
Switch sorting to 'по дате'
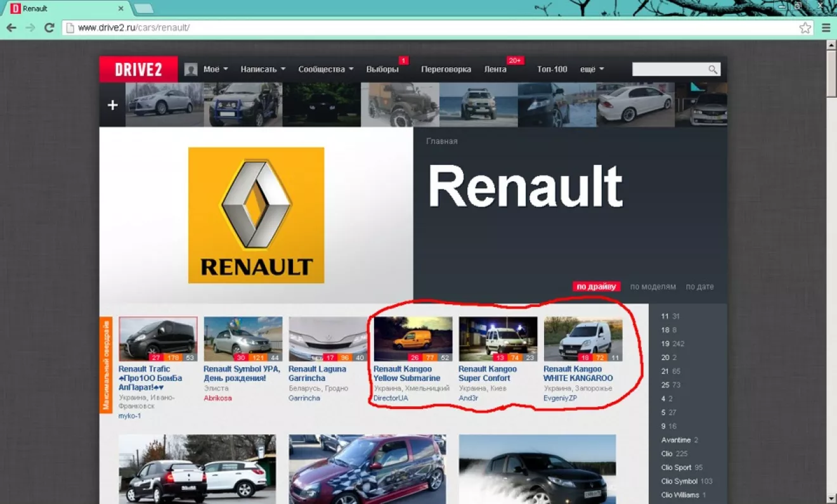pos(699,287)
